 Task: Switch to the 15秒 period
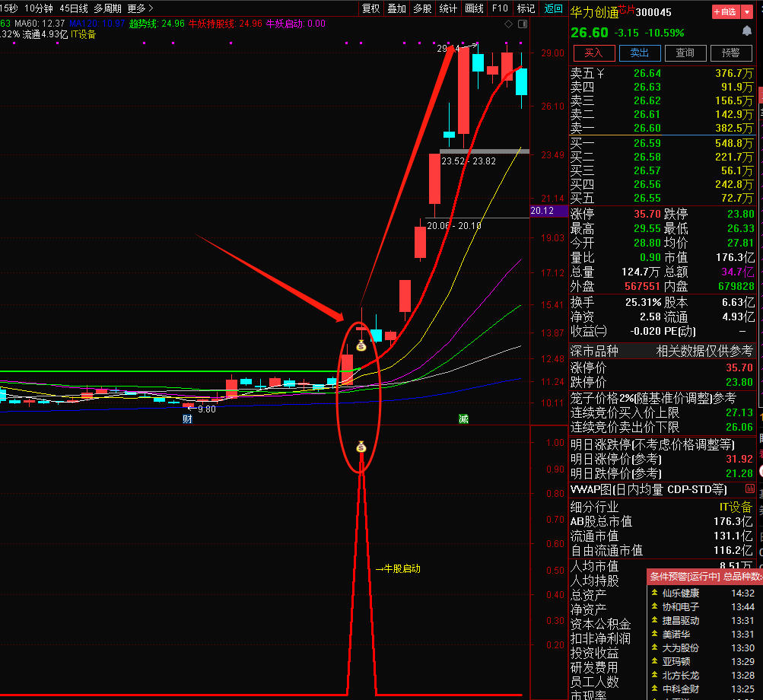tap(8, 8)
